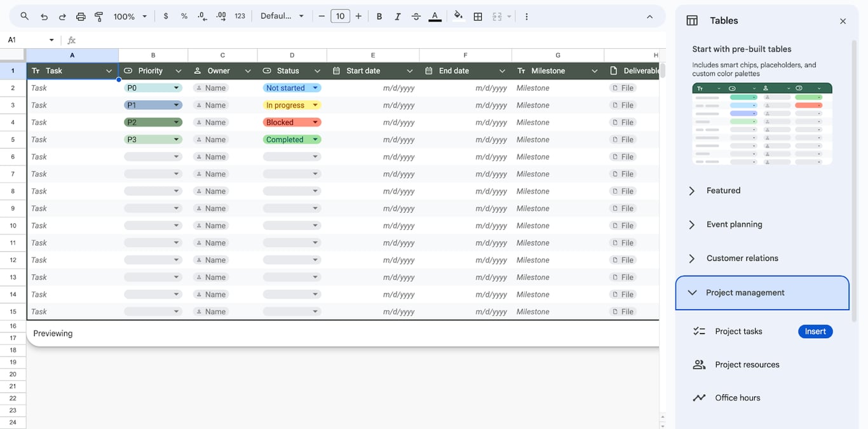This screenshot has width=868, height=429.
Task: Click the decrease decimal places icon
Action: [203, 17]
